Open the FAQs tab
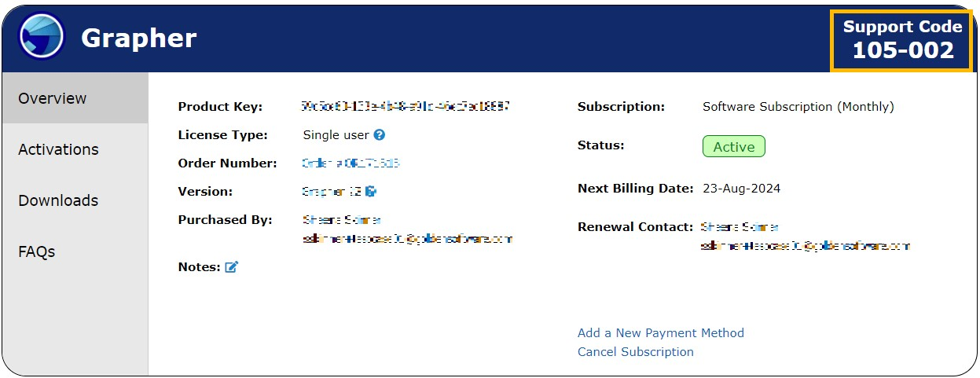 tap(37, 251)
